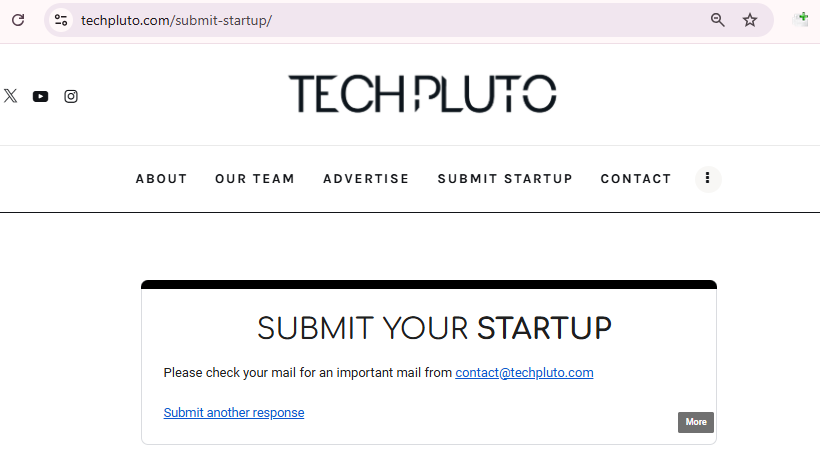Click the TechPluto logo

(422, 93)
